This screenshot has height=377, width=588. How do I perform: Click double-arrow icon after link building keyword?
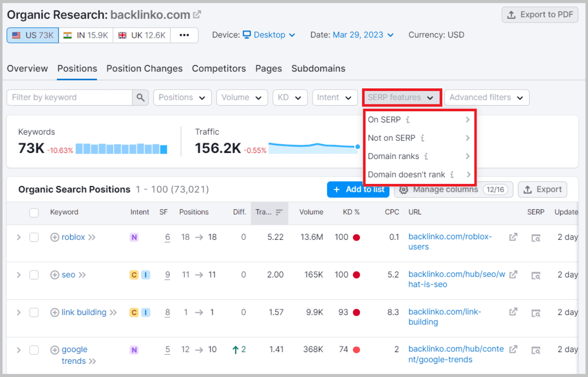[x=113, y=312]
